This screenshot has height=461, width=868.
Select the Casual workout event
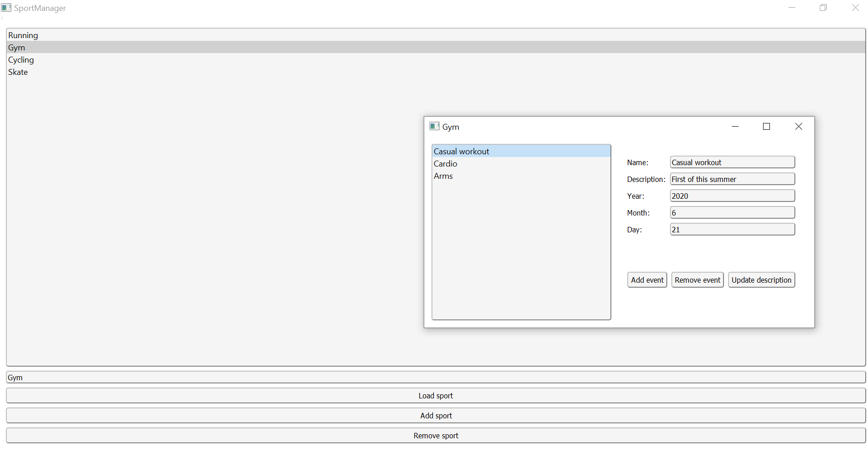461,151
